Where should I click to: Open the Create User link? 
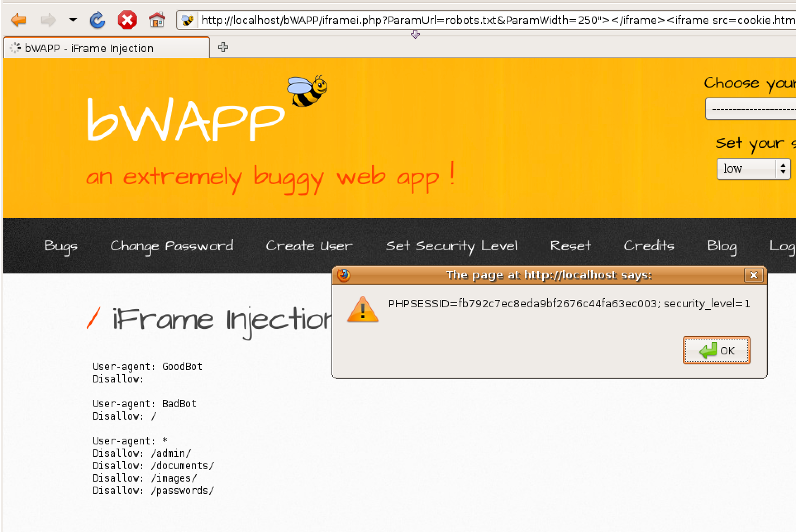point(309,246)
